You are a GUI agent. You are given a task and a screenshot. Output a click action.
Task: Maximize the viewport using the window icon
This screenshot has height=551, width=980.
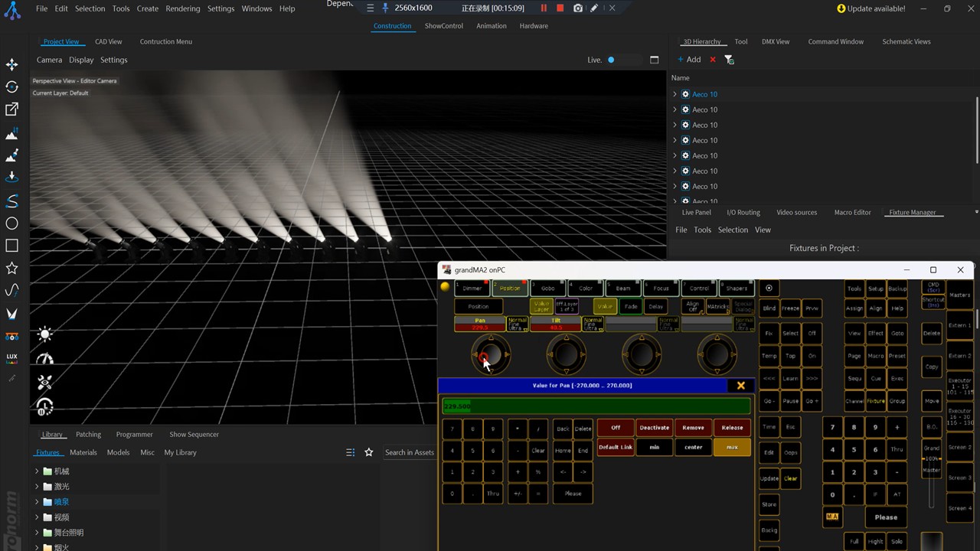pyautogui.click(x=654, y=60)
